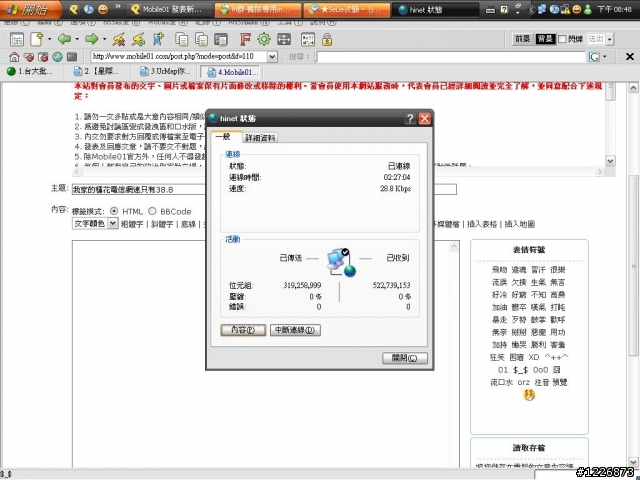The height and width of the screenshot is (480, 640).
Task: Click the 搜尋 search input field
Action: click(x=451, y=57)
